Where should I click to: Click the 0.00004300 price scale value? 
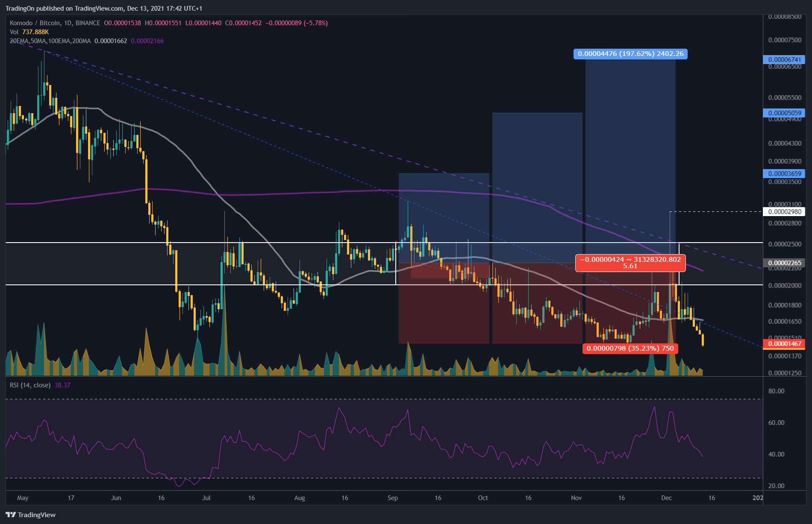(x=785, y=143)
